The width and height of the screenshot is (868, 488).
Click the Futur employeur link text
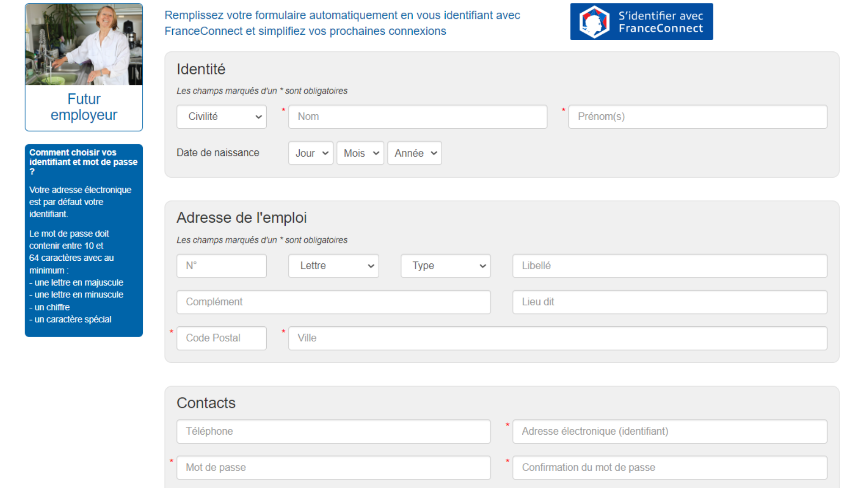pos(84,107)
